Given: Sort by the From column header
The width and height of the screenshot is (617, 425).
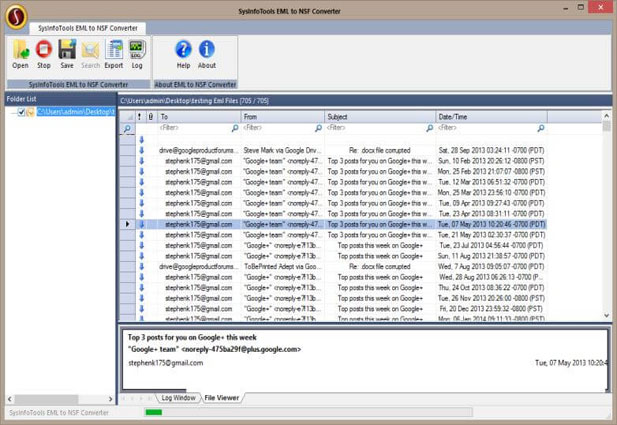Looking at the screenshot, I should 283,116.
